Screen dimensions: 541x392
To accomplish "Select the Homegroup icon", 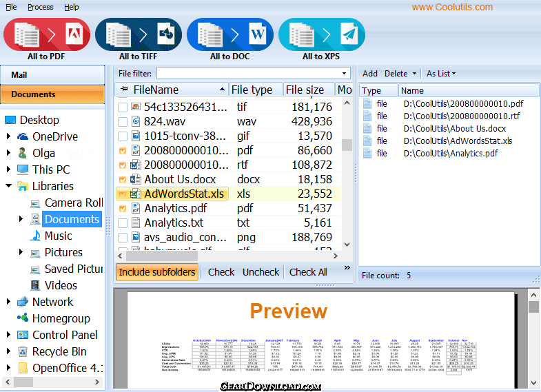I will tap(23, 318).
